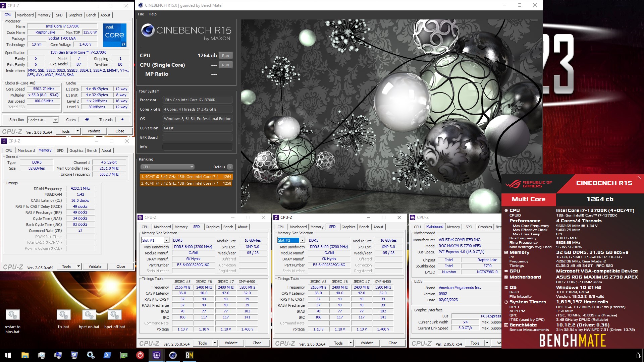This screenshot has width=644, height=362.
Task: Open the Ranking CPU dropdown in Cinebench
Action: pyautogui.click(x=167, y=167)
